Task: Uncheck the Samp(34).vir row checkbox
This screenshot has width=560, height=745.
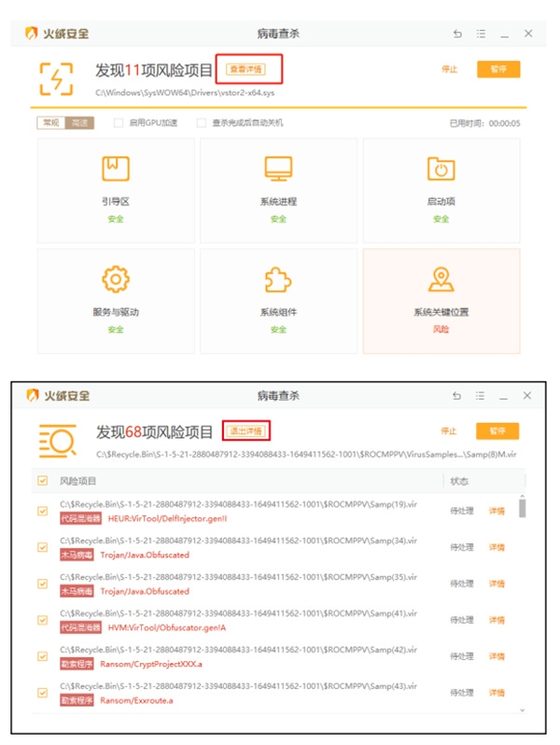Action: [x=43, y=547]
